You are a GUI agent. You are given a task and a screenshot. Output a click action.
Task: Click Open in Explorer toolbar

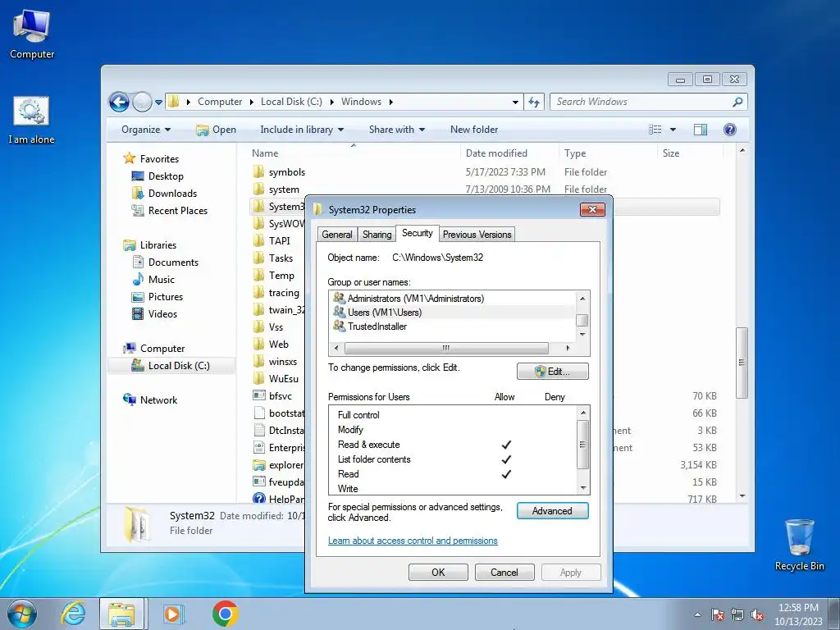click(x=216, y=130)
